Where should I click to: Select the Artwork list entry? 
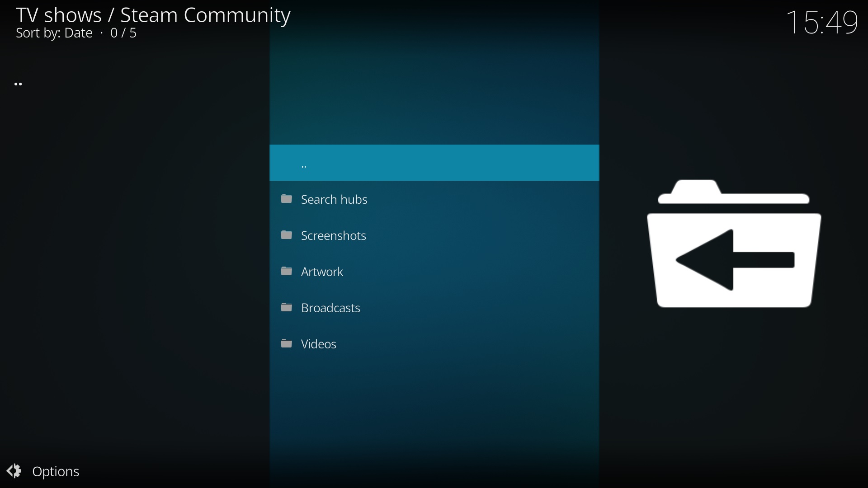pyautogui.click(x=322, y=272)
